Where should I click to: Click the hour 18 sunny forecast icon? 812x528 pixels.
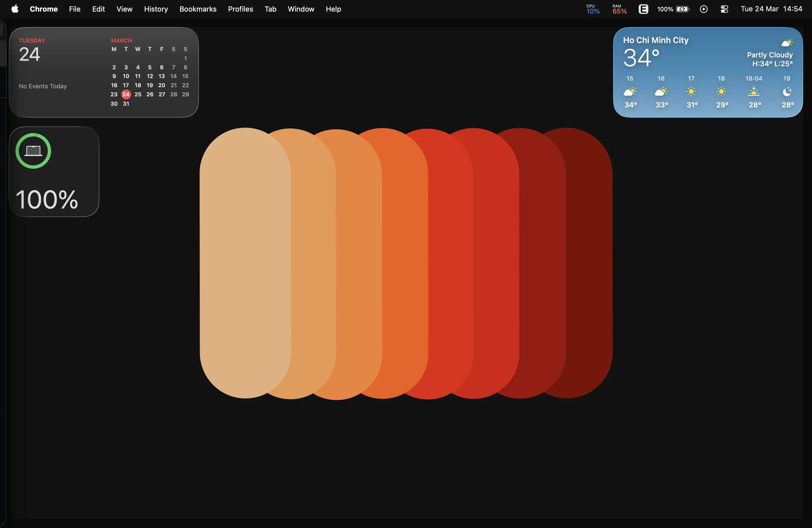tap(721, 92)
